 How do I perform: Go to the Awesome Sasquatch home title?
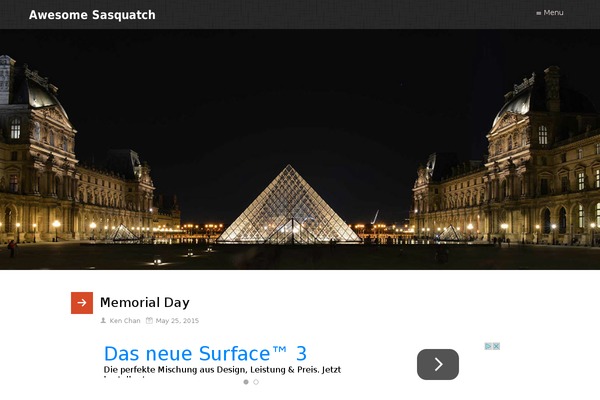pyautogui.click(x=92, y=15)
